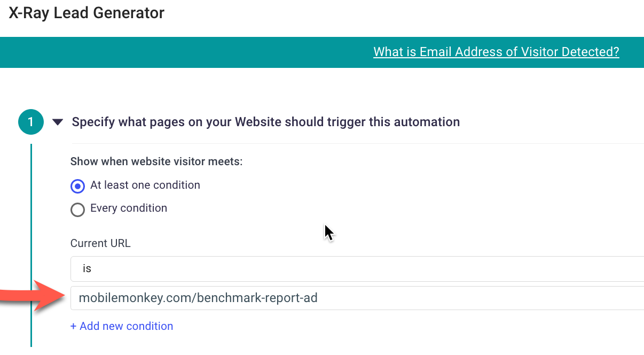Click the vertical teal progress line
This screenshot has width=644, height=355.
tap(32, 241)
